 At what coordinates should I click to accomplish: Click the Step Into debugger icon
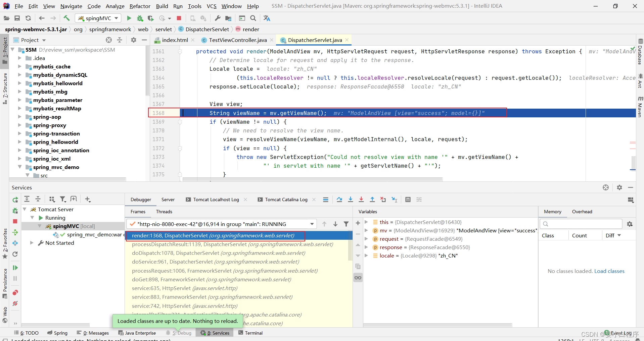pos(350,200)
